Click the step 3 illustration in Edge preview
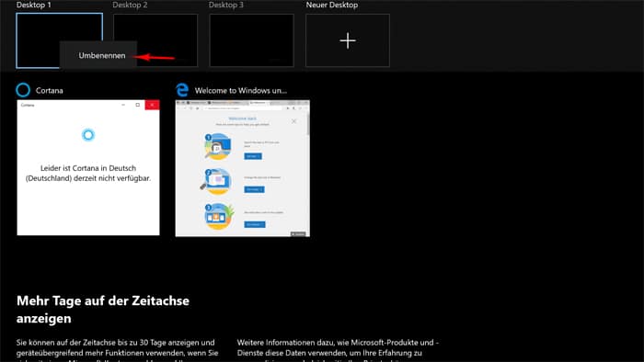Screen dimensions: 644x362 219,216
